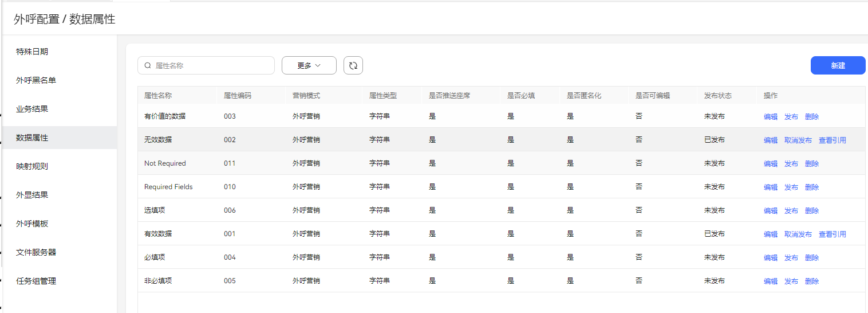
Task: Edit the Required Fields row
Action: 771,187
